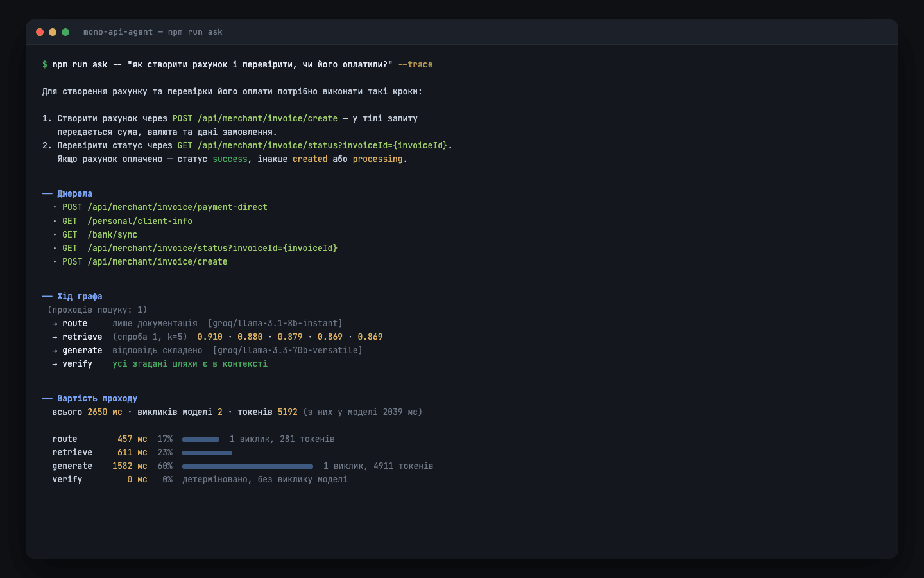Click the 'Хід графа' section heading
Image resolution: width=924 pixels, height=578 pixels.
80,297
